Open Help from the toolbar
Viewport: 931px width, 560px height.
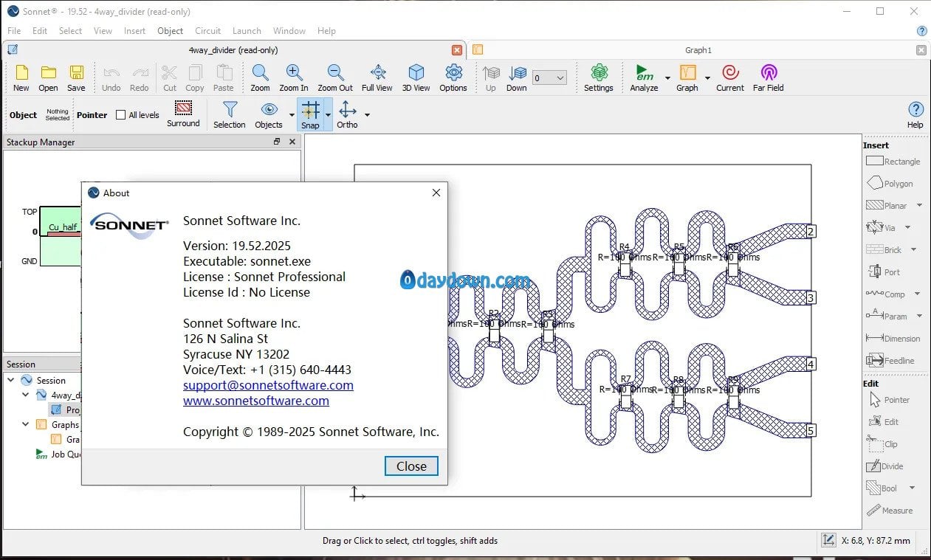(x=915, y=114)
